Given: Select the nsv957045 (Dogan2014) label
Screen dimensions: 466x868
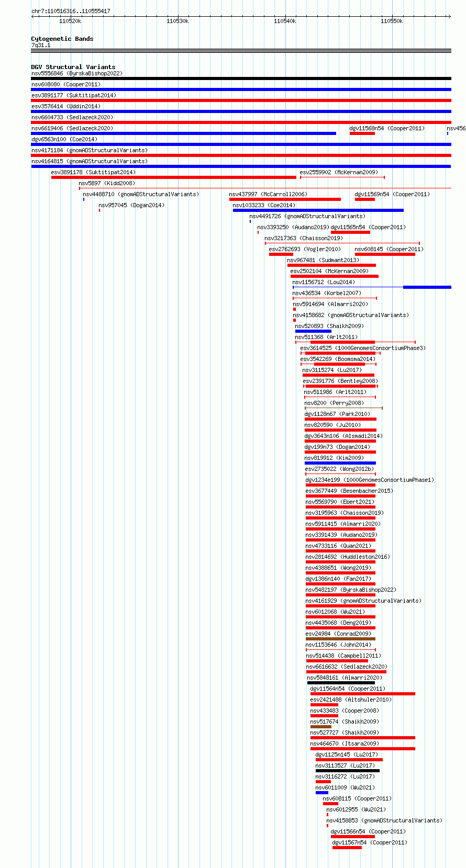Looking at the screenshot, I should point(131,205).
